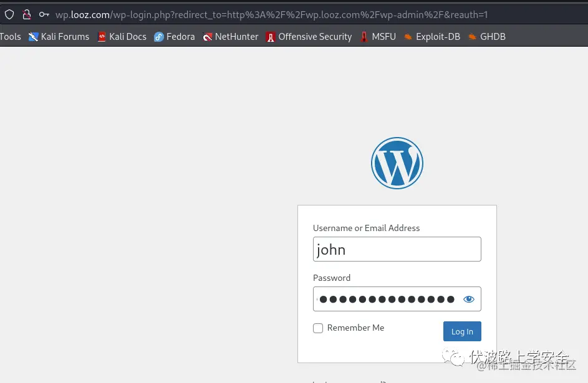
Task: Open the Kali Docs bookmark
Action: 122,37
